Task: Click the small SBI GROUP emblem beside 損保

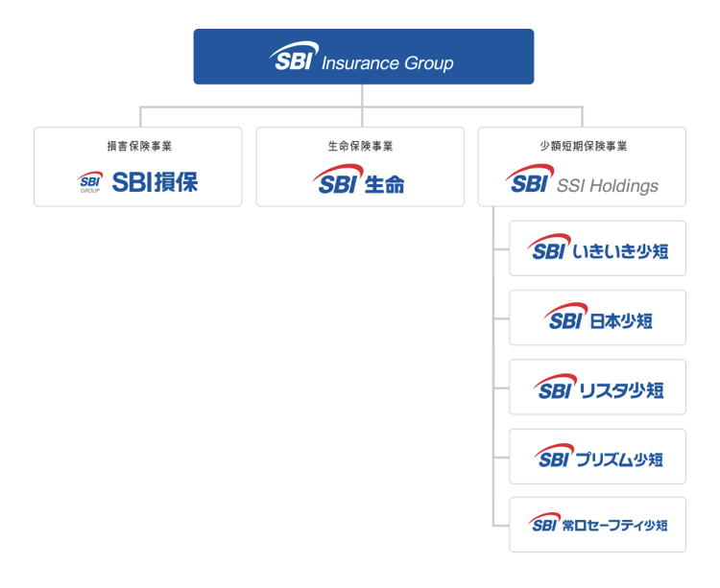Action: pyautogui.click(x=90, y=181)
